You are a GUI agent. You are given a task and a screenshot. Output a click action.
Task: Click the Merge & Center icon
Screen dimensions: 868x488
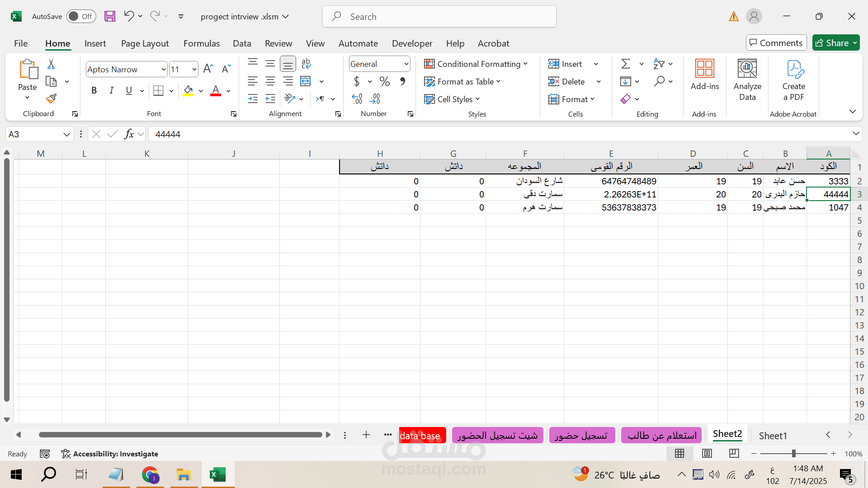(306, 81)
